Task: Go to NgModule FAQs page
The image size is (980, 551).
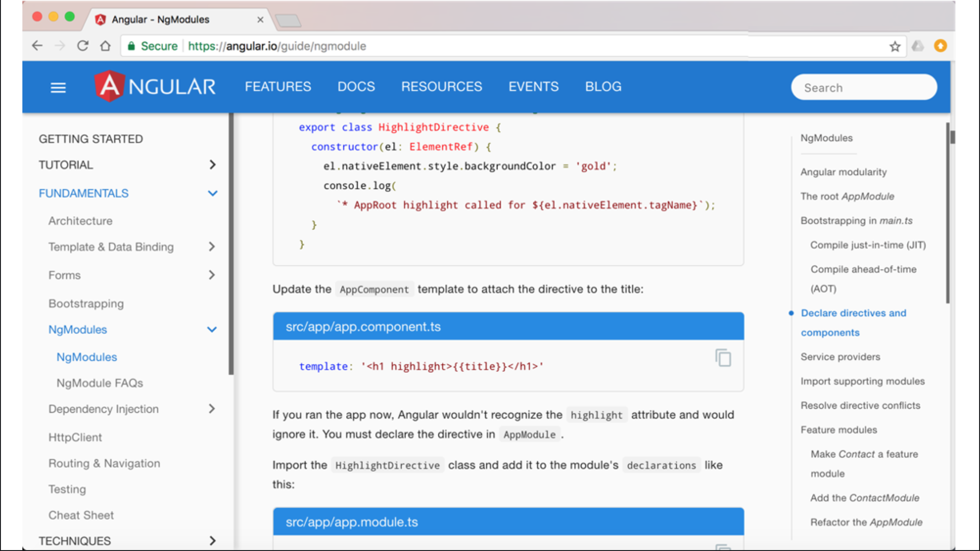Action: coord(100,383)
